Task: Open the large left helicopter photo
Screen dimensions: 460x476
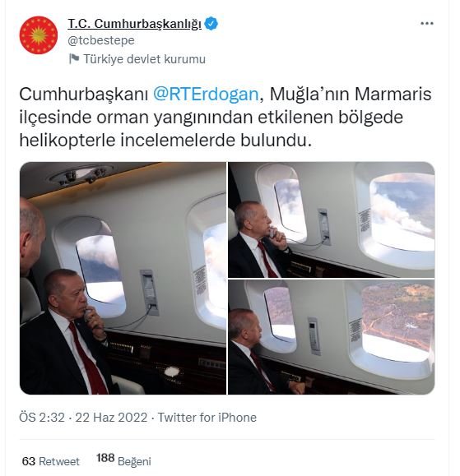Action: (x=123, y=278)
